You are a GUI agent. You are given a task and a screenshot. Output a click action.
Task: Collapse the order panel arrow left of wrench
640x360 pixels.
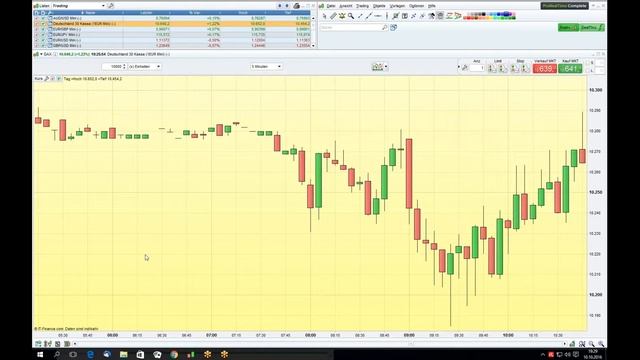459,67
